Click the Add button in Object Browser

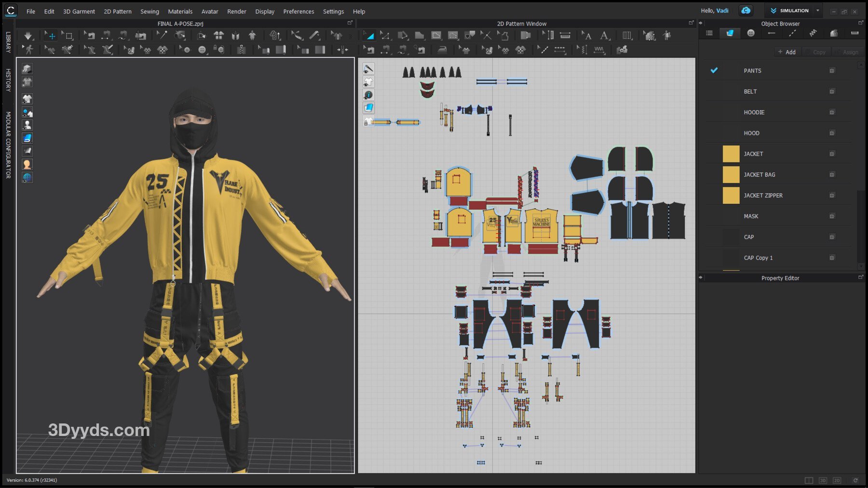point(787,52)
